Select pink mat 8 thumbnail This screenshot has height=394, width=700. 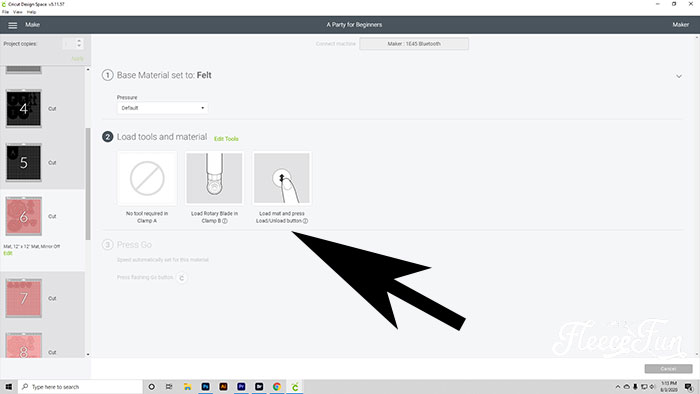click(x=24, y=345)
